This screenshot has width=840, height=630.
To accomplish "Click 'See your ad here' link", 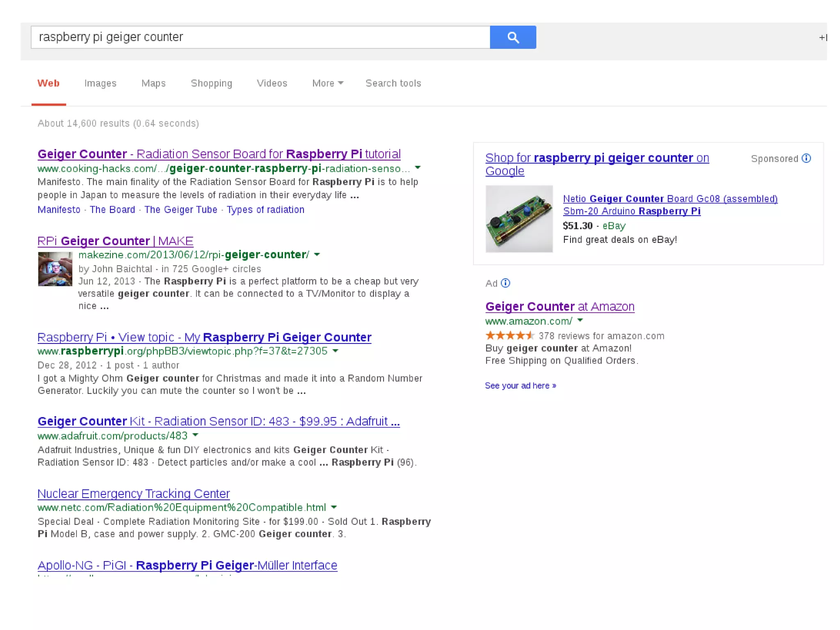I will [x=520, y=386].
